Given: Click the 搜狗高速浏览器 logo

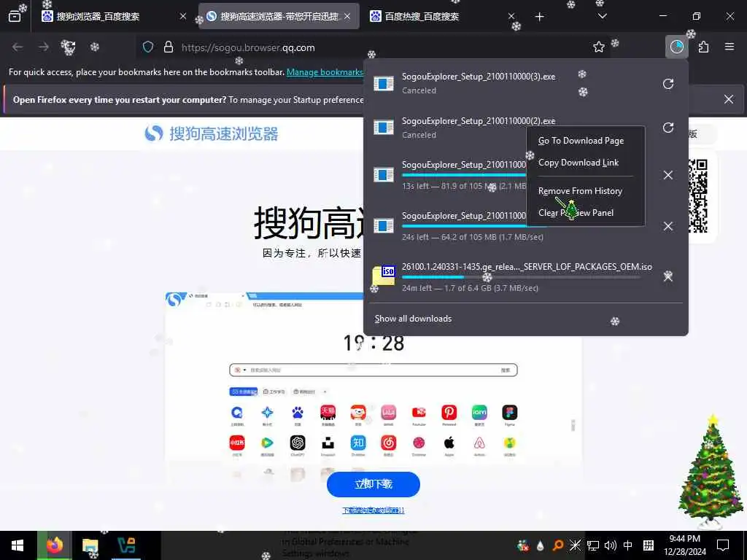Looking at the screenshot, I should pos(212,134).
